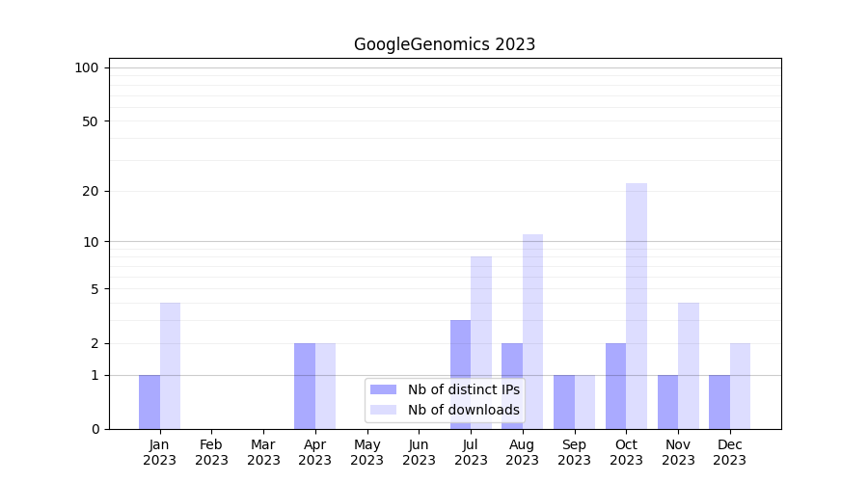The image size is (868, 482).
Task: Select the 'Nb of distinct IPs' legend label
Action: pyautogui.click(x=463, y=389)
